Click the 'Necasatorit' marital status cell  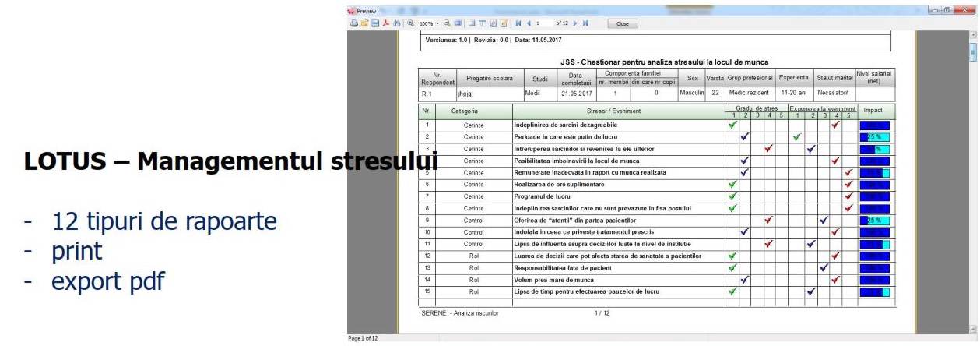[x=834, y=93]
